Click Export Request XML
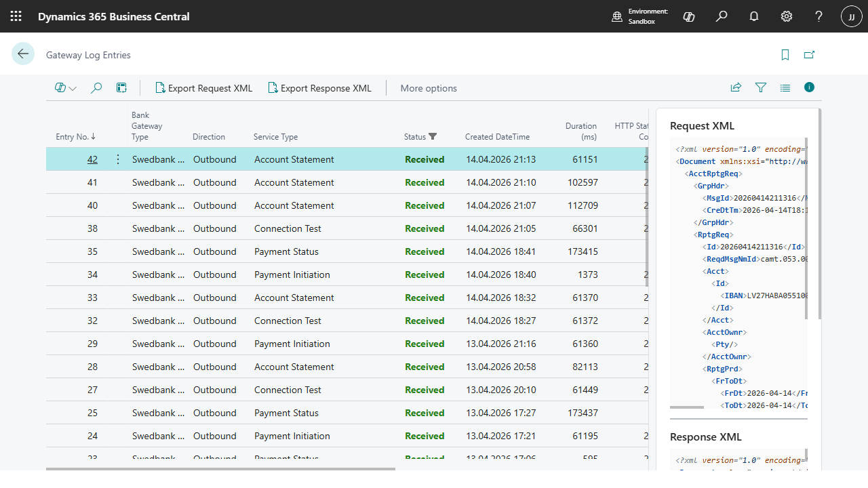 (203, 87)
